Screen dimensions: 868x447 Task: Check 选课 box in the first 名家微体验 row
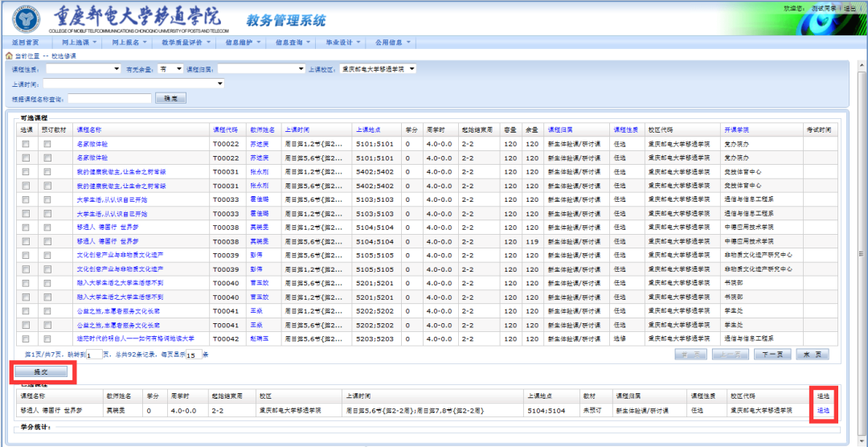[26, 145]
